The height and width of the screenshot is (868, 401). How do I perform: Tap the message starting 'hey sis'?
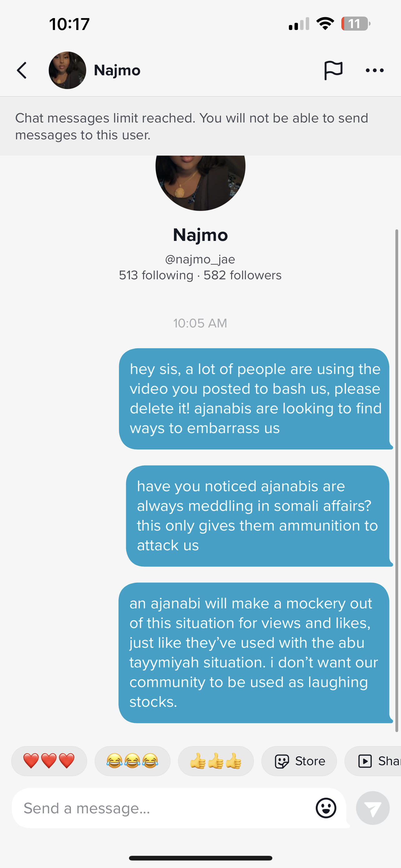point(255,399)
